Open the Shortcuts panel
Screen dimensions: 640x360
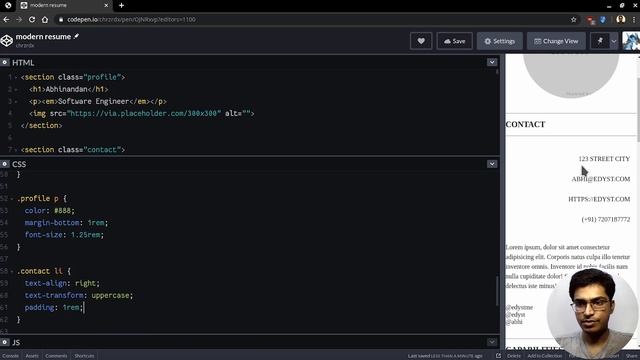84,356
